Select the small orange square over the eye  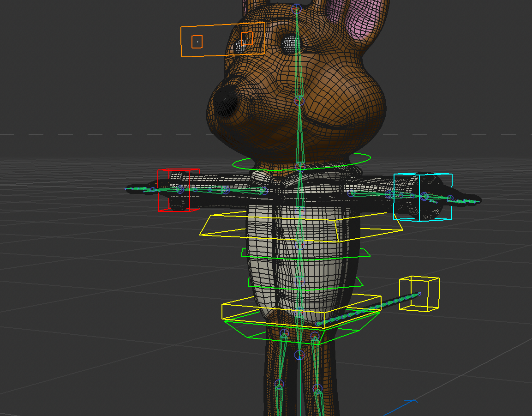click(x=247, y=38)
